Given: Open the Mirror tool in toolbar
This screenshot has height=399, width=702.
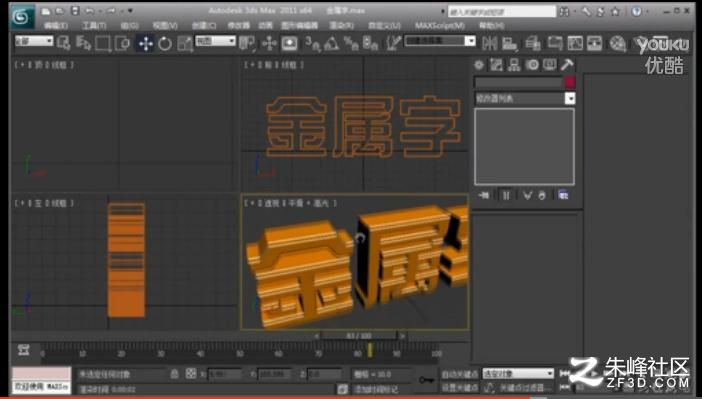Looking at the screenshot, I should pyautogui.click(x=489, y=43).
